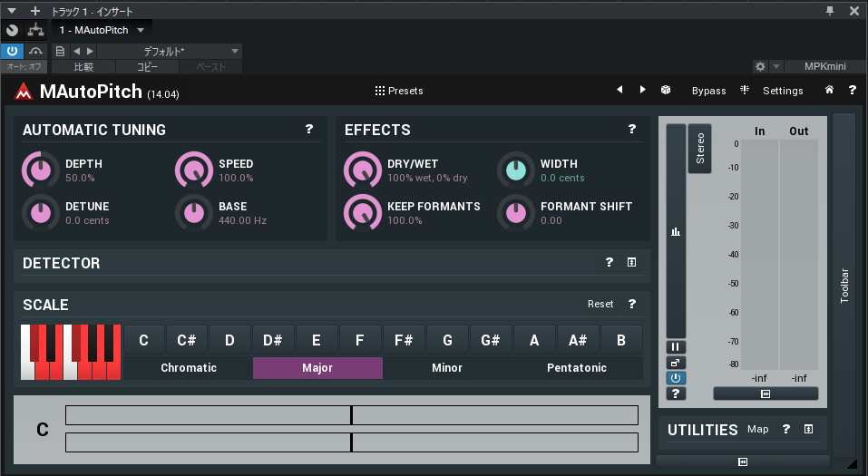The image size is (868, 476).
Task: Open plugin Settings
Action: coord(783,91)
